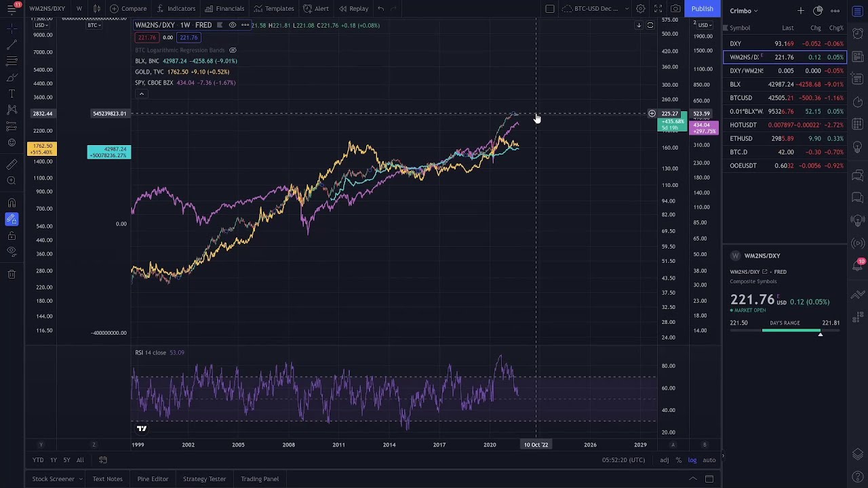Open the Fibonacci/gann tools group
The image size is (868, 488).
tap(12, 60)
